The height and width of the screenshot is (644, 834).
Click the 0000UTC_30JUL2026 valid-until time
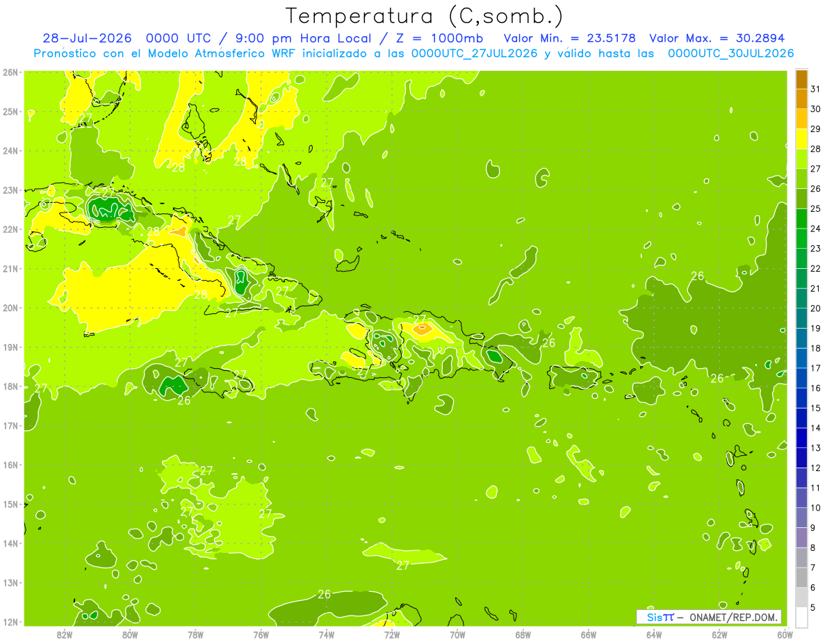tap(730, 53)
